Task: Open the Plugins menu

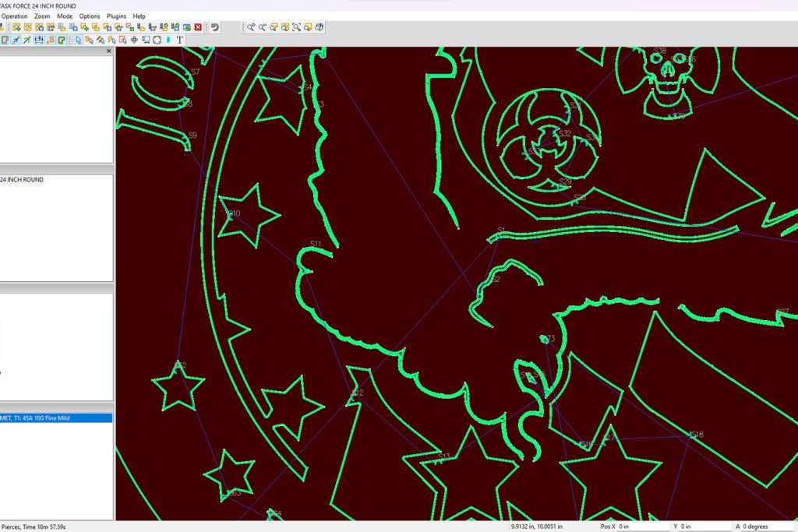Action: 116,16
